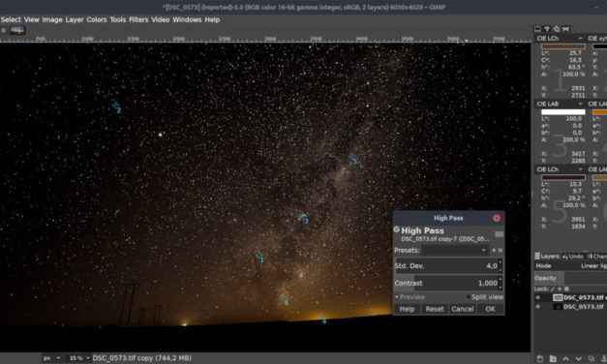Click Help in the High Pass dialog
Image resolution: width=607 pixels, height=364 pixels.
(x=407, y=309)
